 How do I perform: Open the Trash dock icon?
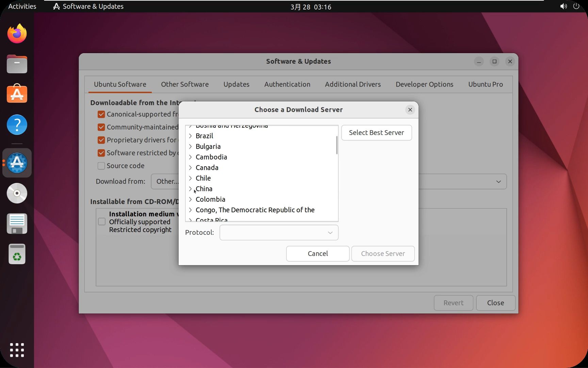pyautogui.click(x=17, y=254)
